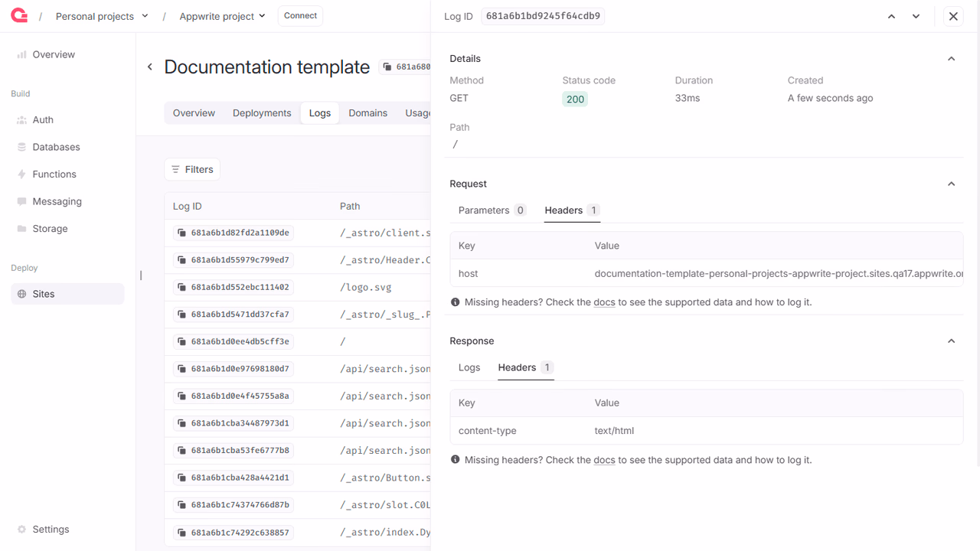
Task: Click the /logo.svg path cell
Action: pyautogui.click(x=365, y=287)
